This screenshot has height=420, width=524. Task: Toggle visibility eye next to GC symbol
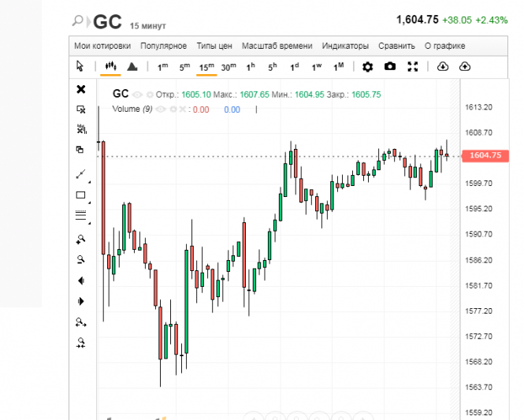(137, 95)
